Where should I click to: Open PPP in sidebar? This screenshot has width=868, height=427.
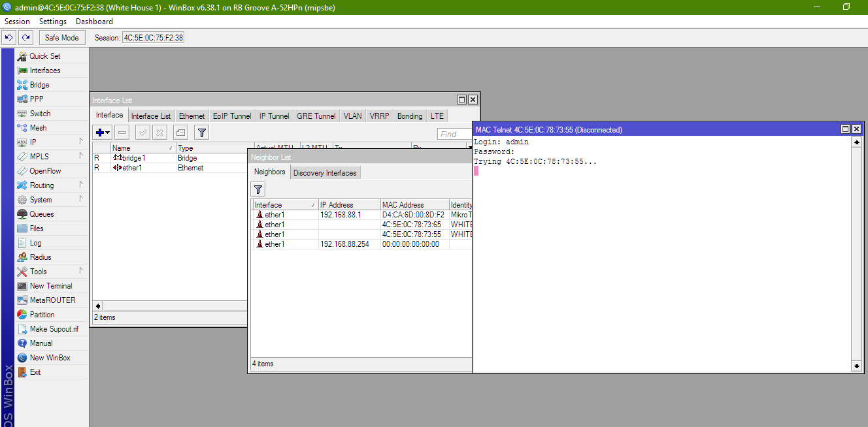pos(52,99)
